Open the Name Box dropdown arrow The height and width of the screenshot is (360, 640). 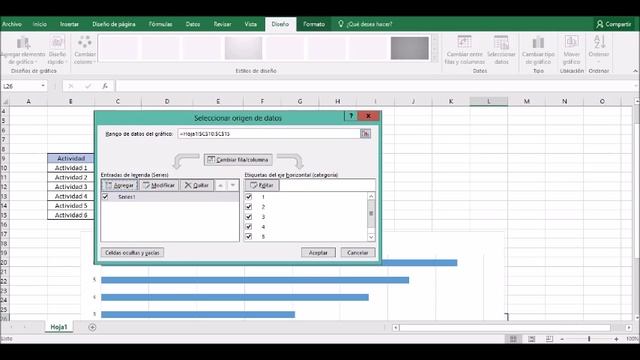[x=43, y=86]
